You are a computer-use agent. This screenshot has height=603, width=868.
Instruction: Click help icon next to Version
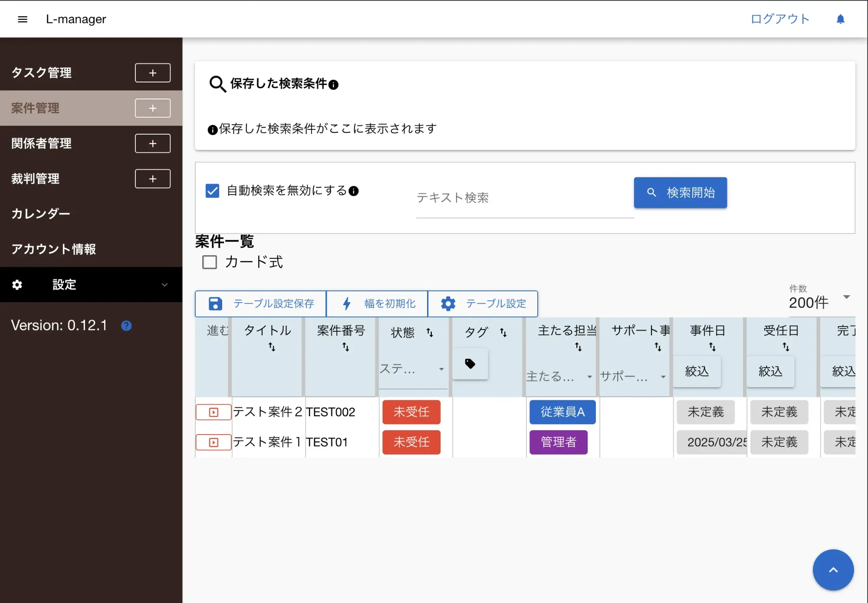coord(126,326)
